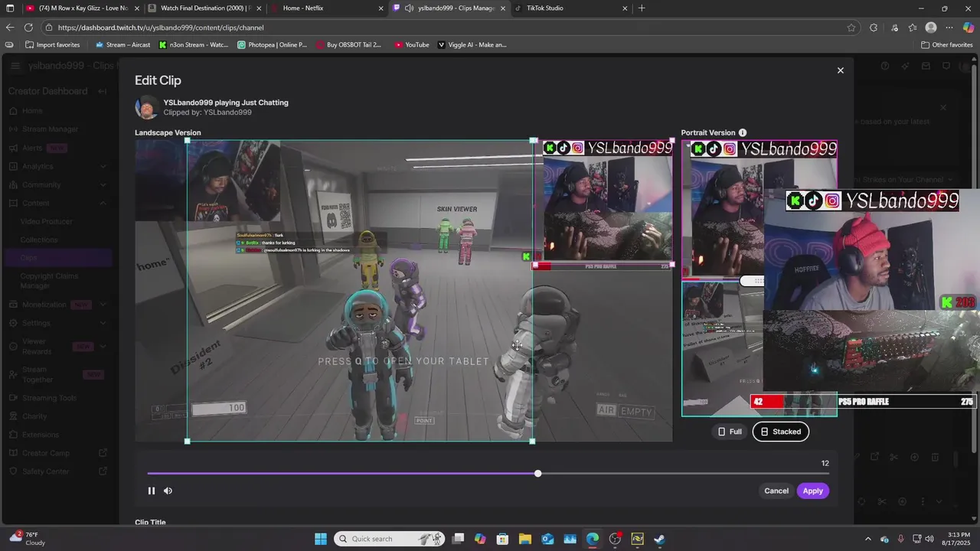Click the Portrait Version preview
The width and height of the screenshot is (980, 551).
coord(759,279)
